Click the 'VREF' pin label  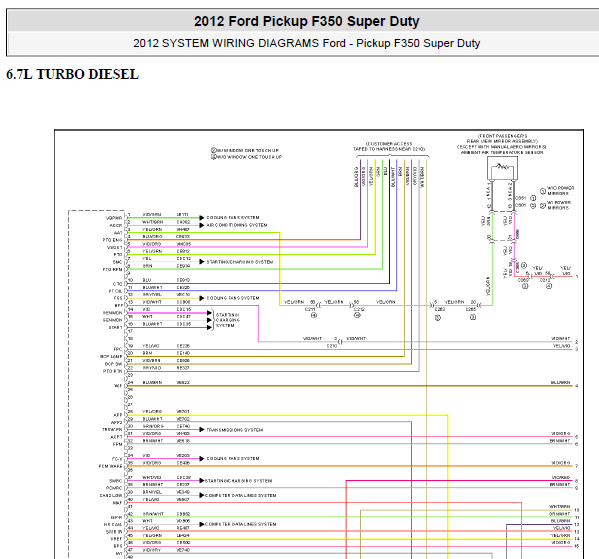pos(117,539)
